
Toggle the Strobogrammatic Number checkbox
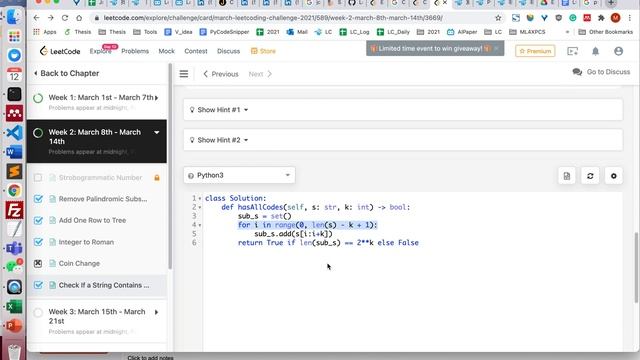coord(38,178)
